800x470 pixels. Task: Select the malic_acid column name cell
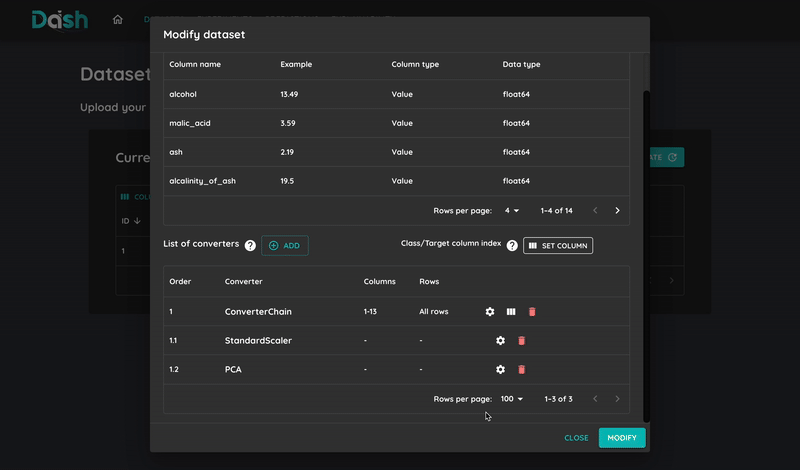pyautogui.click(x=190, y=123)
